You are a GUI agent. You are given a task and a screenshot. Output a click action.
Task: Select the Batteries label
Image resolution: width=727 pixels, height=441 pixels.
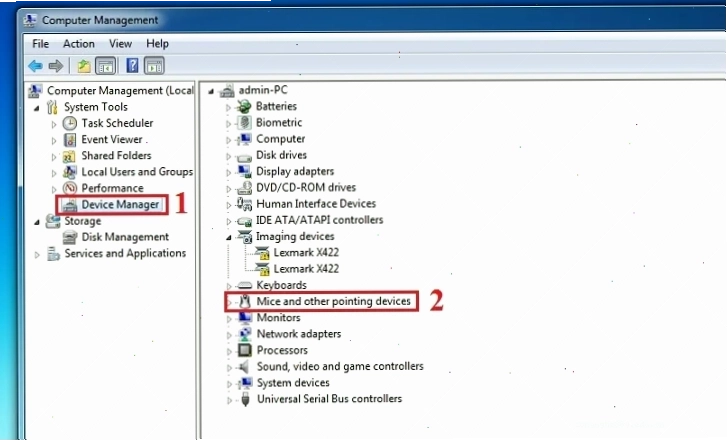(276, 106)
